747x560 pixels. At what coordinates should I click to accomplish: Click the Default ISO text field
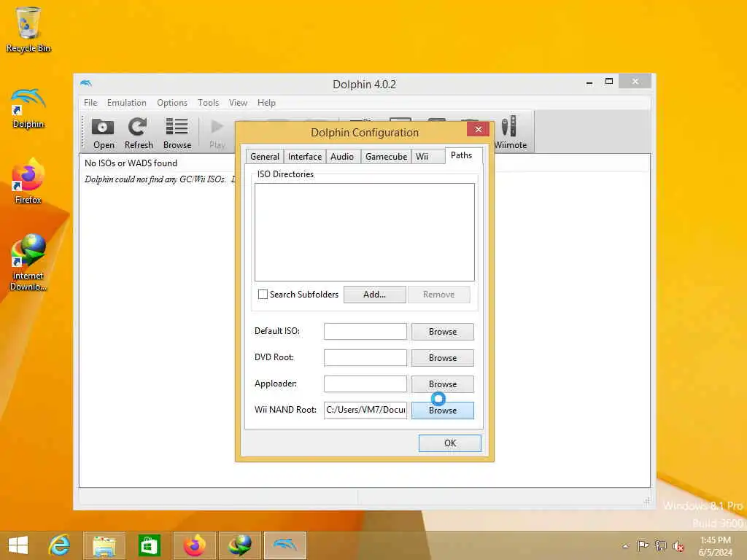(x=365, y=332)
